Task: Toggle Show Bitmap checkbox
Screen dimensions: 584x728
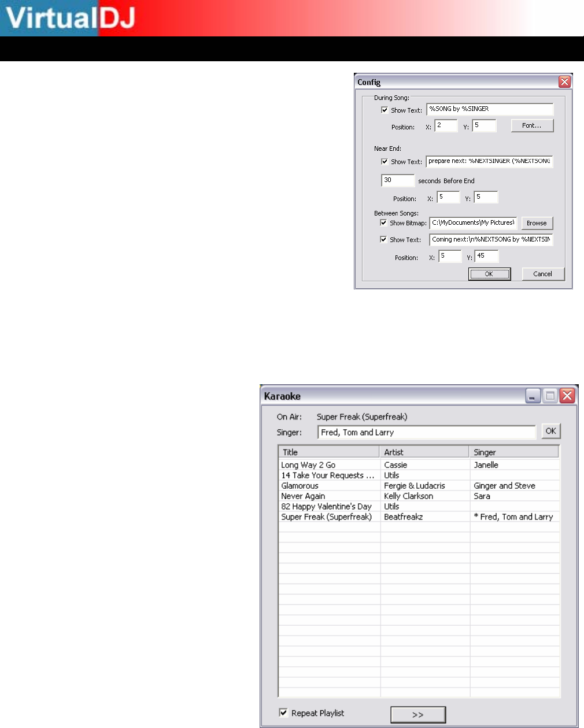Action: pos(383,222)
